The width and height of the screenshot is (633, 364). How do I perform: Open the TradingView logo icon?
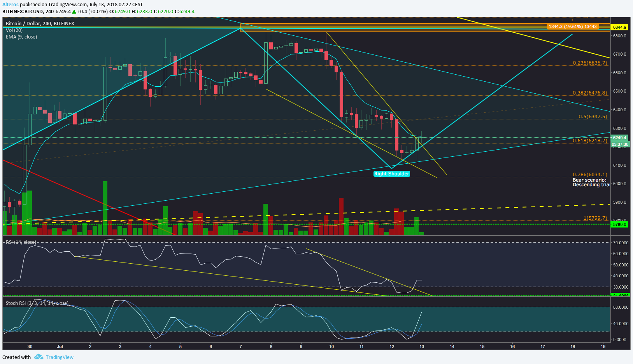(39, 357)
